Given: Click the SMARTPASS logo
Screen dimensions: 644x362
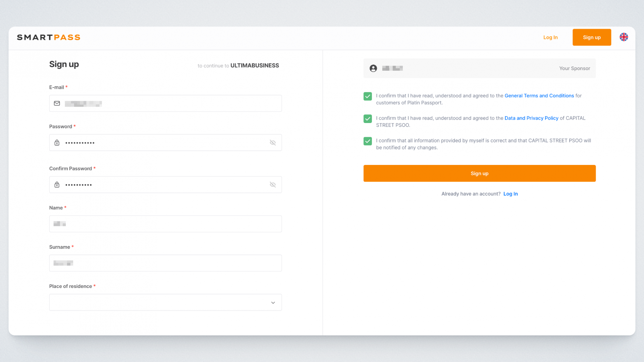Looking at the screenshot, I should click(49, 37).
